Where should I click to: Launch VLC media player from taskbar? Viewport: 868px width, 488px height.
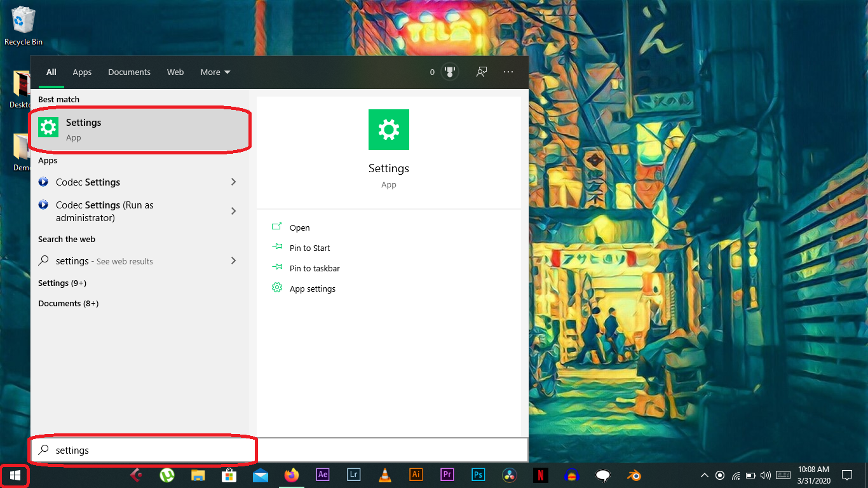[384, 475]
